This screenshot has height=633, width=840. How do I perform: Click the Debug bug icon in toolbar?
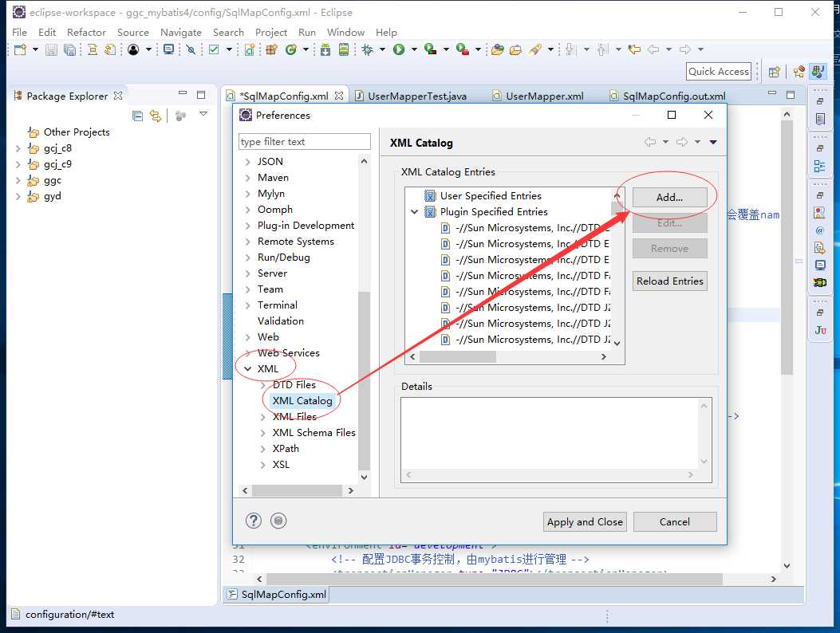(368, 49)
